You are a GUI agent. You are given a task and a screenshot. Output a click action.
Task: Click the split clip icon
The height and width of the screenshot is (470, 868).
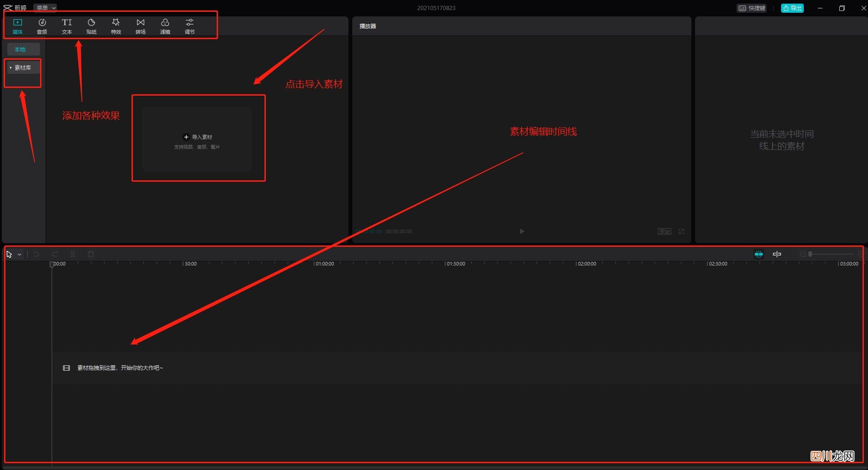[73, 254]
